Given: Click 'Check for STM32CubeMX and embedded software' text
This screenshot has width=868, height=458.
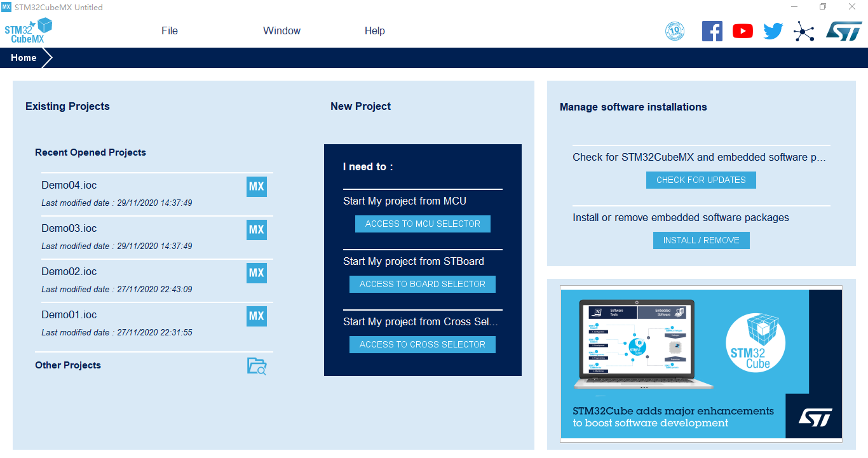Looking at the screenshot, I should click(x=699, y=157).
